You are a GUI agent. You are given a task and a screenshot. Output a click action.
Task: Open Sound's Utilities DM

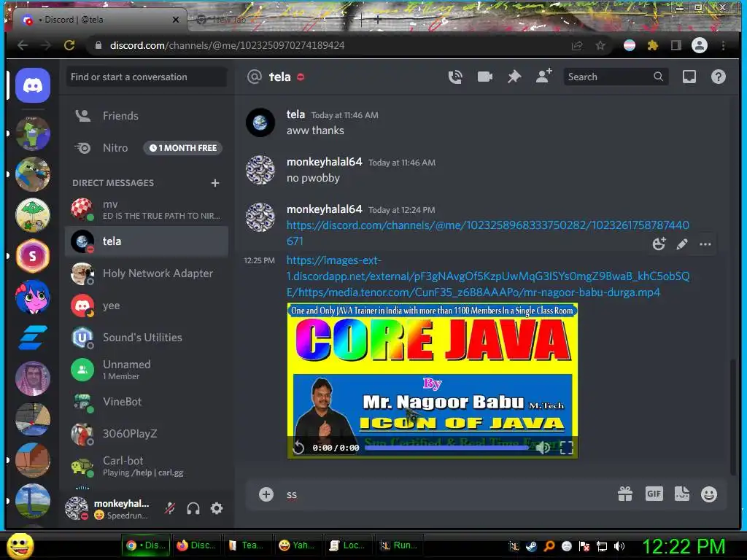[x=147, y=338]
